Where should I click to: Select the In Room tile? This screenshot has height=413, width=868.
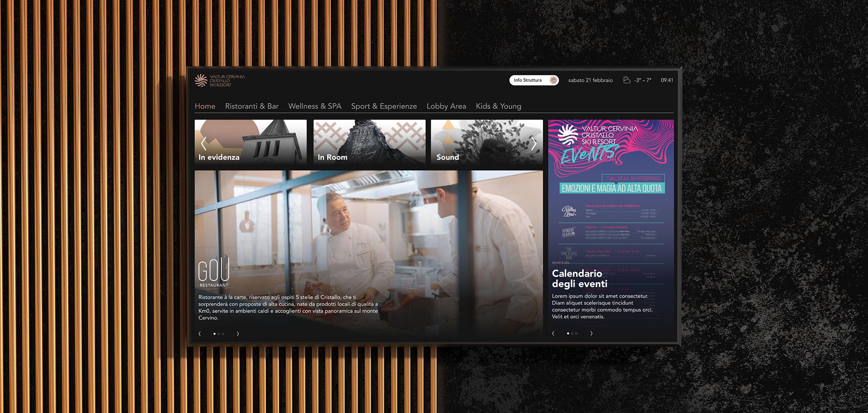click(x=369, y=142)
